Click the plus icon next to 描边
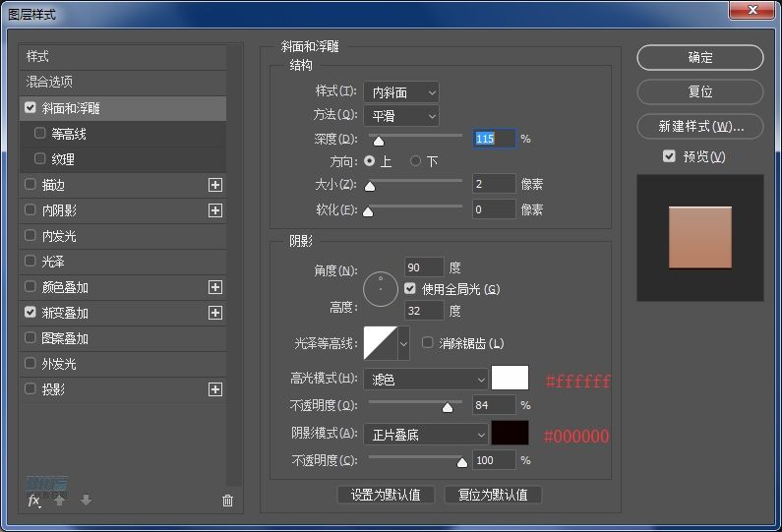Viewport: 782px width, 532px height. tap(215, 185)
